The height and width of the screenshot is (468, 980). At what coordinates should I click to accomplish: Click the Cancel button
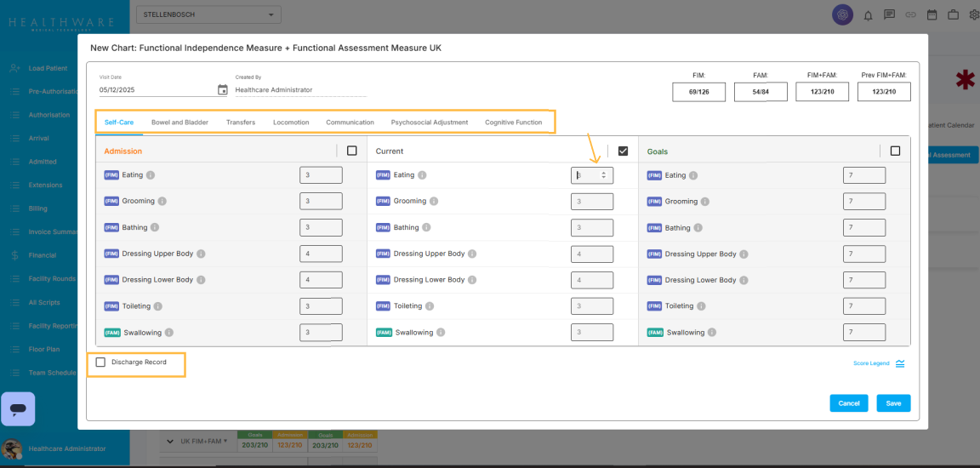[848, 403]
